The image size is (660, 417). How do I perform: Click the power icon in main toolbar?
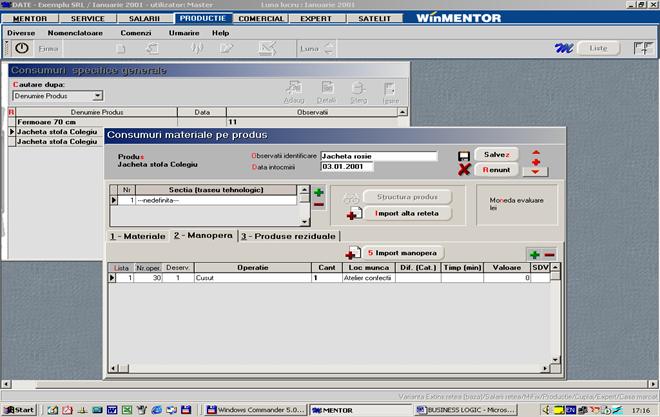(21, 48)
